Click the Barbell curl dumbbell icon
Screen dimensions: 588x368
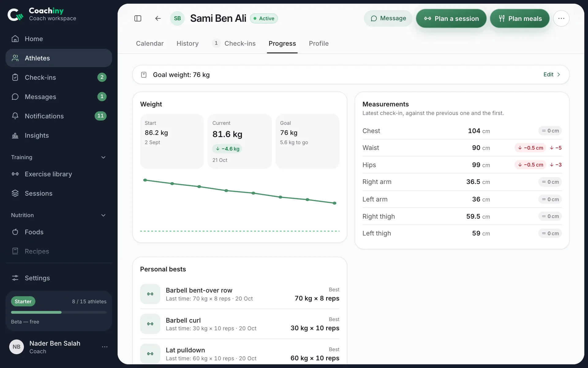pos(150,324)
